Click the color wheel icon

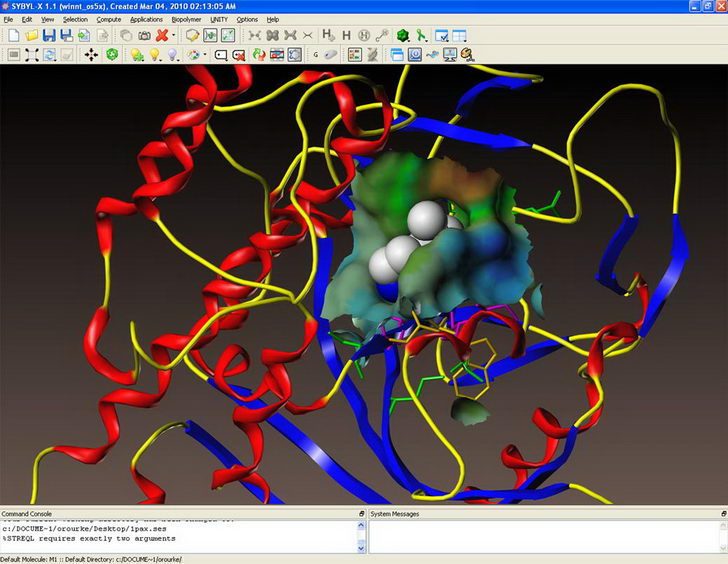[x=192, y=55]
